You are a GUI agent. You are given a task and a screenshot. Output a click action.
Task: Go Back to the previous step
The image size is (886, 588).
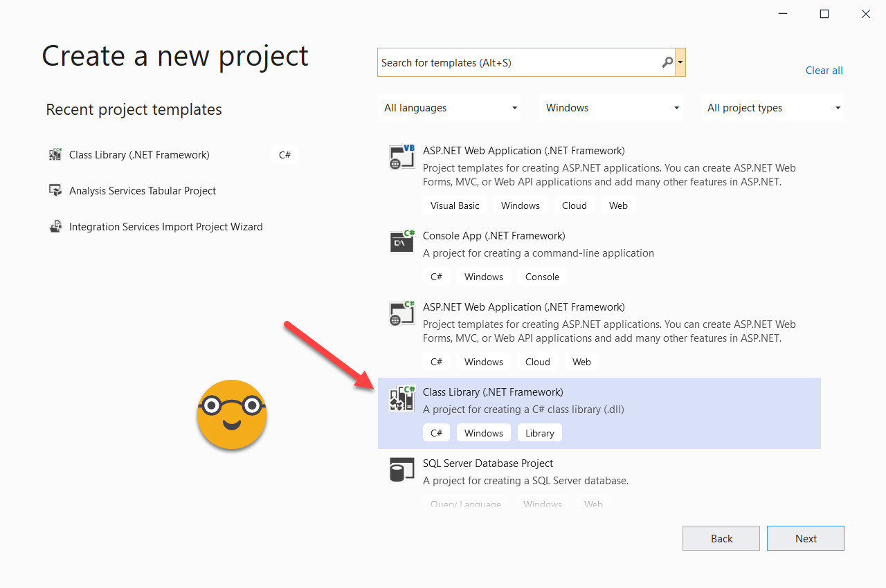(x=721, y=538)
